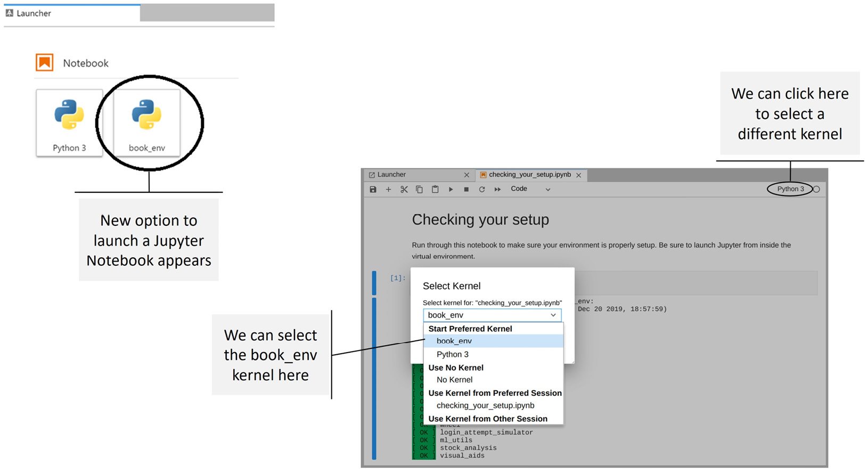Restart kernel and run all cells
The height and width of the screenshot is (472, 868).
click(x=497, y=189)
